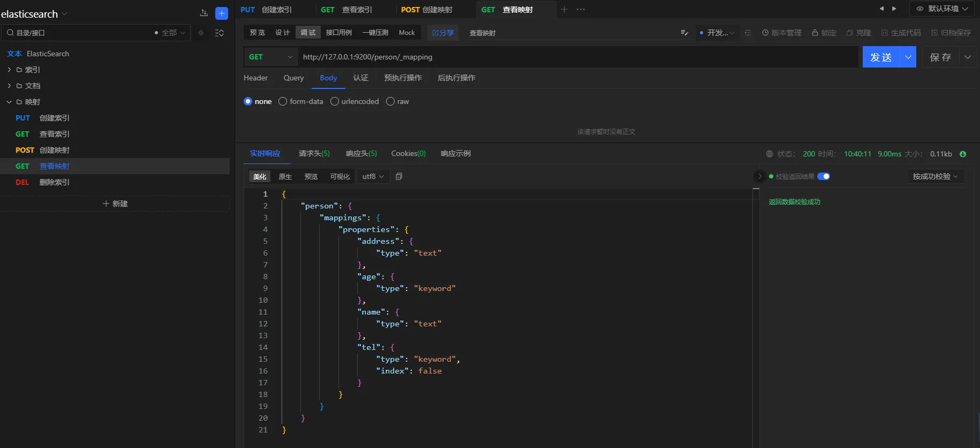Click the edit pencil icon beside request name
This screenshot has width=980, height=448.
coord(684,33)
